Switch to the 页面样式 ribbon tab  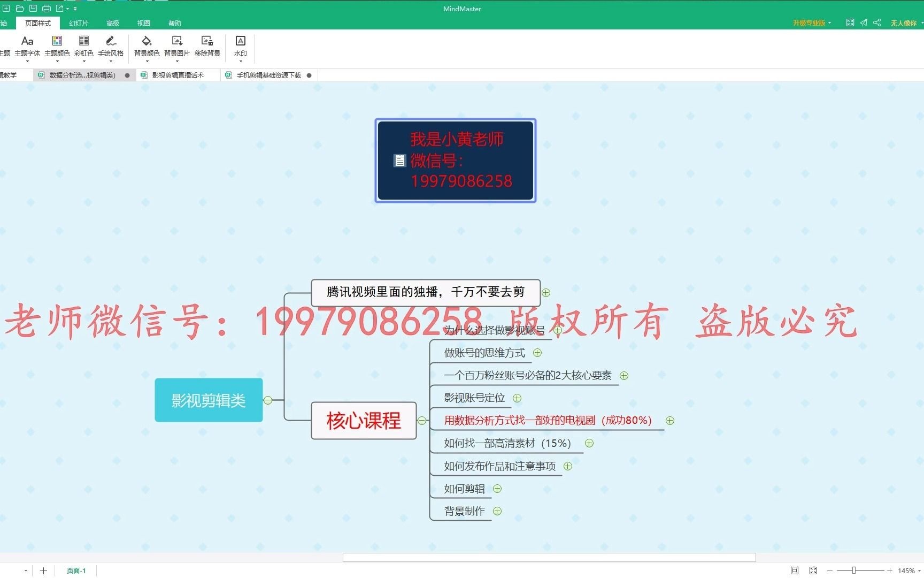(x=38, y=23)
